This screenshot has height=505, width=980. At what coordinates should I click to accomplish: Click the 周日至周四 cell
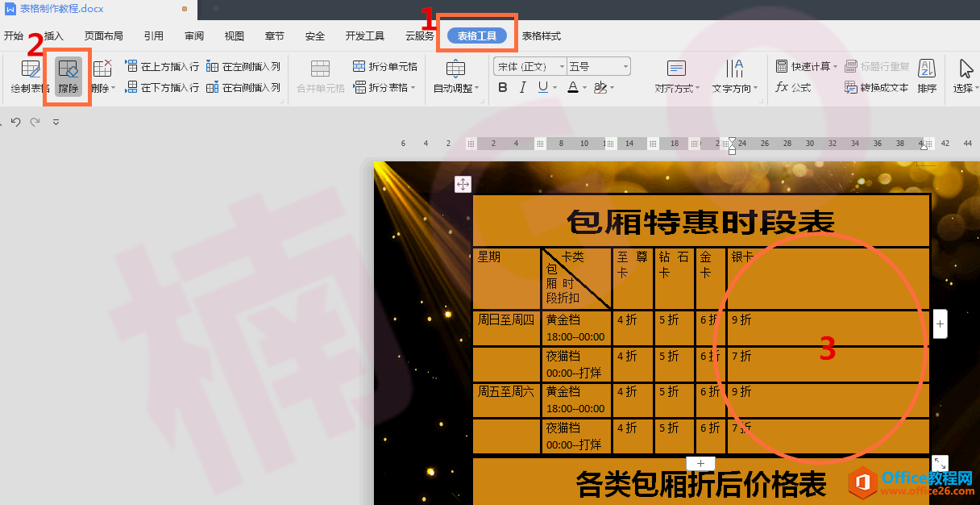click(506, 328)
